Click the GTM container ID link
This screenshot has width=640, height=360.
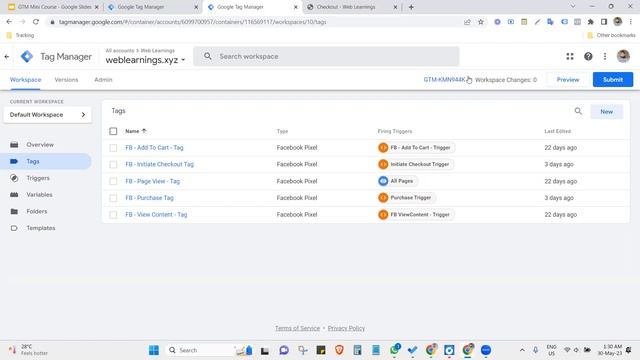pos(444,80)
